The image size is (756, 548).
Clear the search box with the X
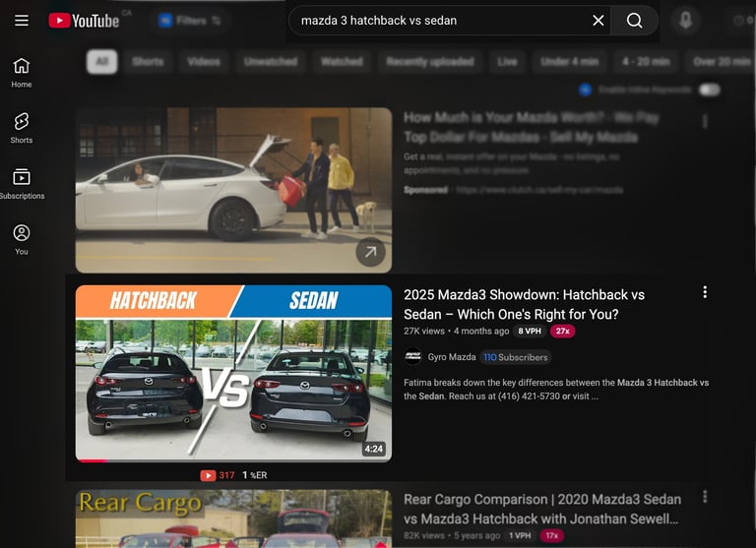click(x=598, y=21)
